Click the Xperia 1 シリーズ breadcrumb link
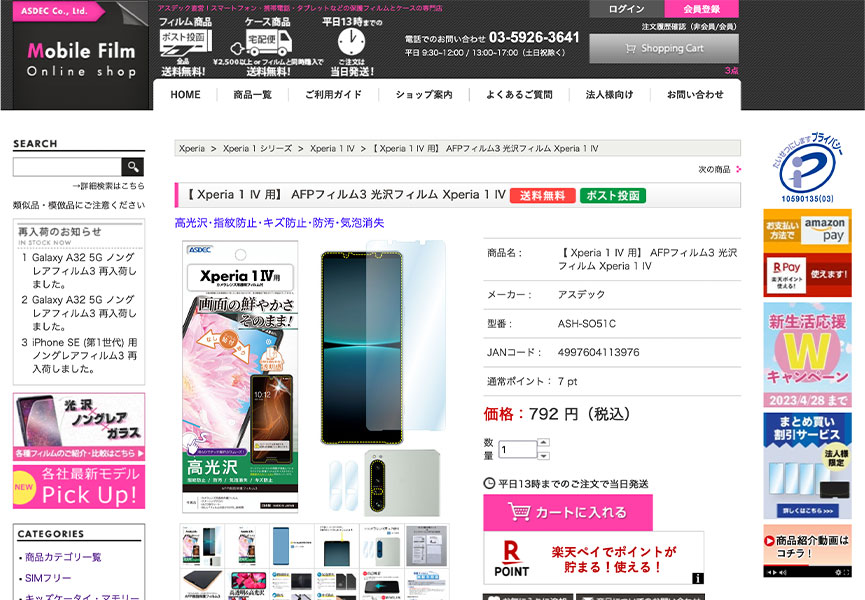The height and width of the screenshot is (600, 865). [x=257, y=148]
